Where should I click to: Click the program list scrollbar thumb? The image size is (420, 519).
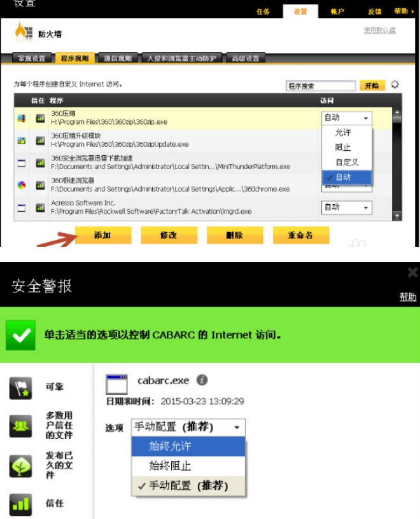397,118
